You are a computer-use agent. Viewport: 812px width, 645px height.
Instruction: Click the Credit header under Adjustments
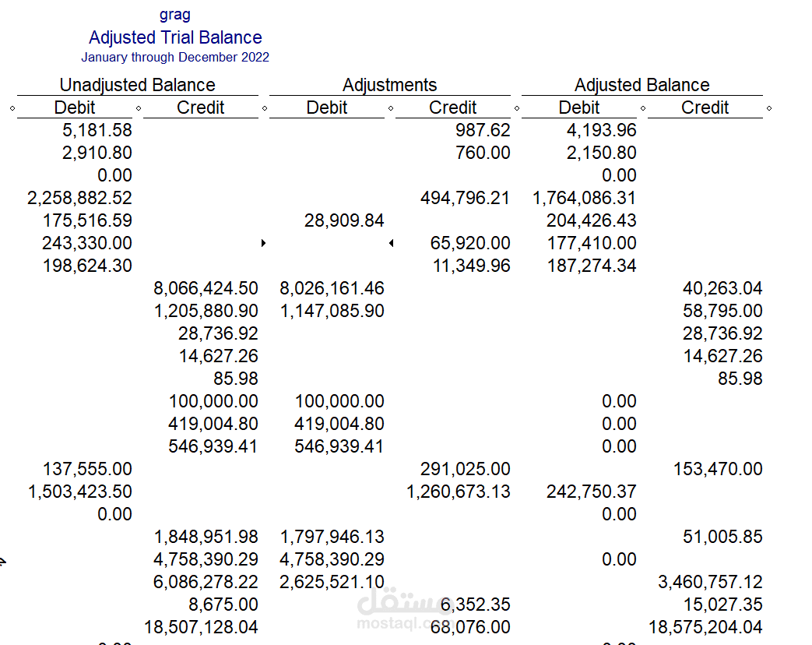(452, 107)
